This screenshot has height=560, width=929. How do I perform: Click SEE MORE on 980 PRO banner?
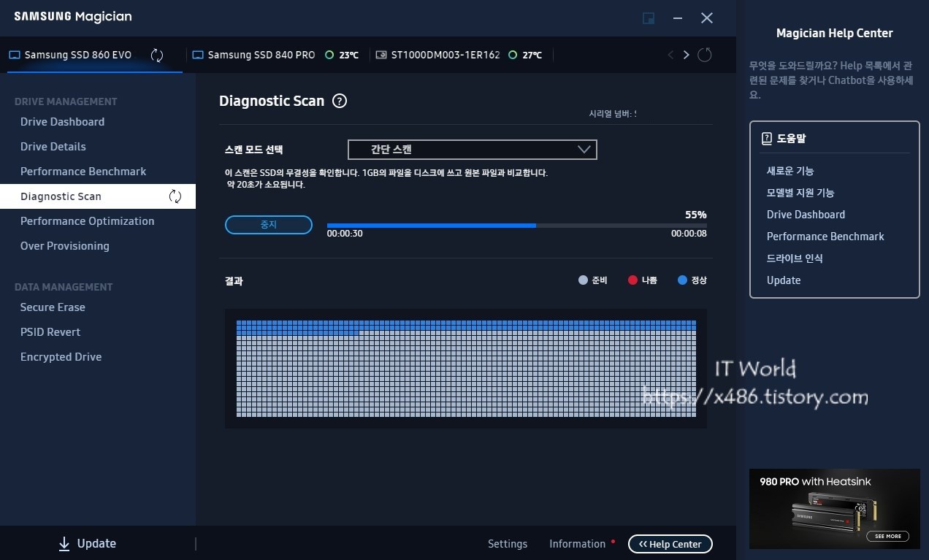(x=888, y=536)
